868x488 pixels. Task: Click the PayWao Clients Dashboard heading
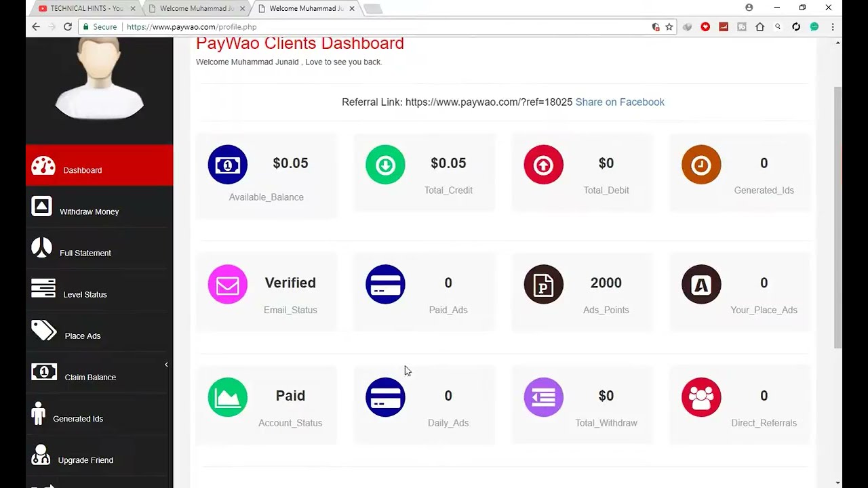(x=300, y=43)
